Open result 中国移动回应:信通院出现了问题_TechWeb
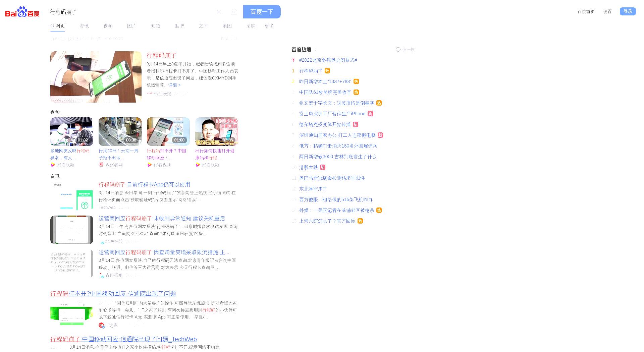The width and height of the screenshot is (644, 352). (123, 339)
